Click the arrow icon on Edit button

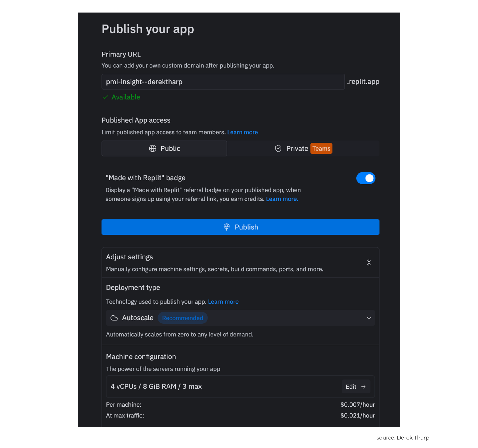coord(363,386)
